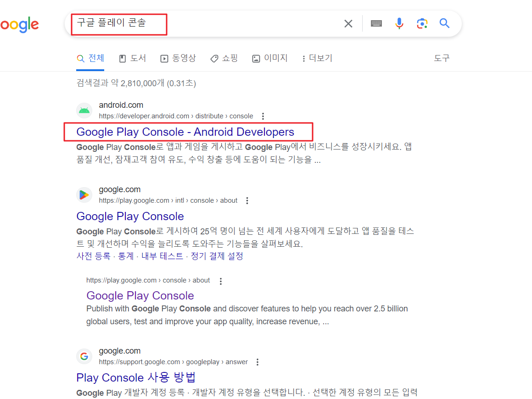This screenshot has height=399, width=532.
Task: Switch to the 도서 tab
Action: (133, 58)
